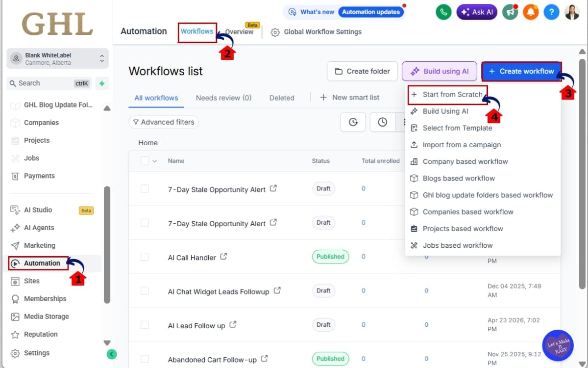This screenshot has width=588, height=368.
Task: Click the blue help question mark icon
Action: [x=551, y=12]
